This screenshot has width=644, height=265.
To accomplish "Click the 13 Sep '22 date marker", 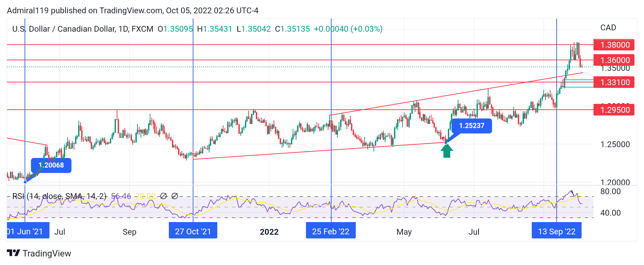I will pyautogui.click(x=556, y=231).
